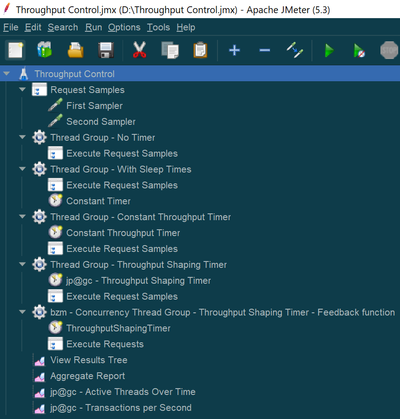Click the ThroughputShapingTimer clock icon

pyautogui.click(x=55, y=328)
